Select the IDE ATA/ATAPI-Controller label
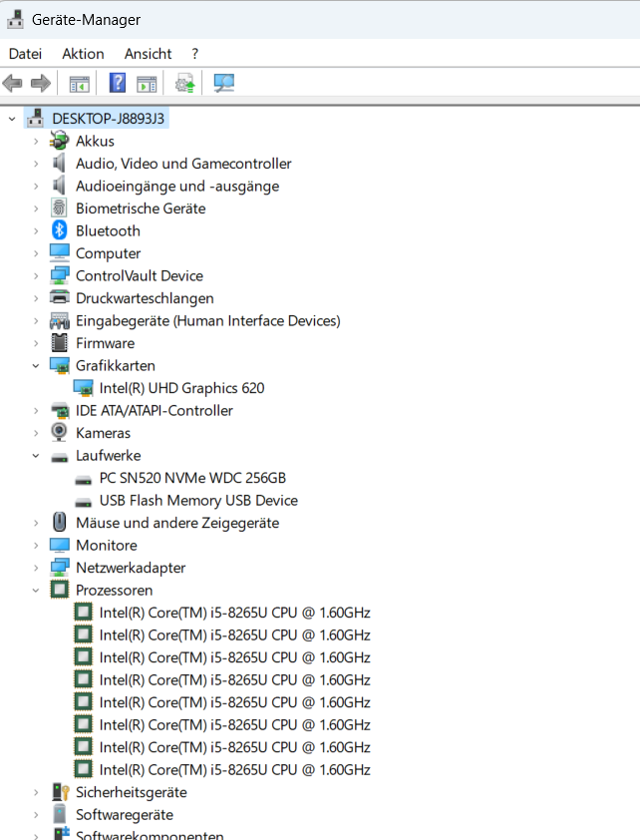This screenshot has height=840, width=640. pos(155,411)
